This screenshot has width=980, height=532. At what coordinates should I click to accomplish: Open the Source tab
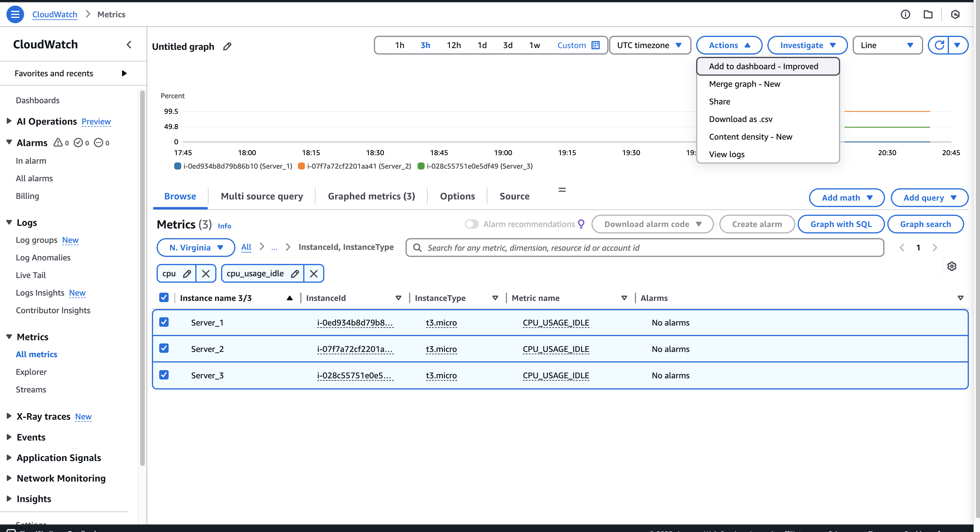[514, 196]
